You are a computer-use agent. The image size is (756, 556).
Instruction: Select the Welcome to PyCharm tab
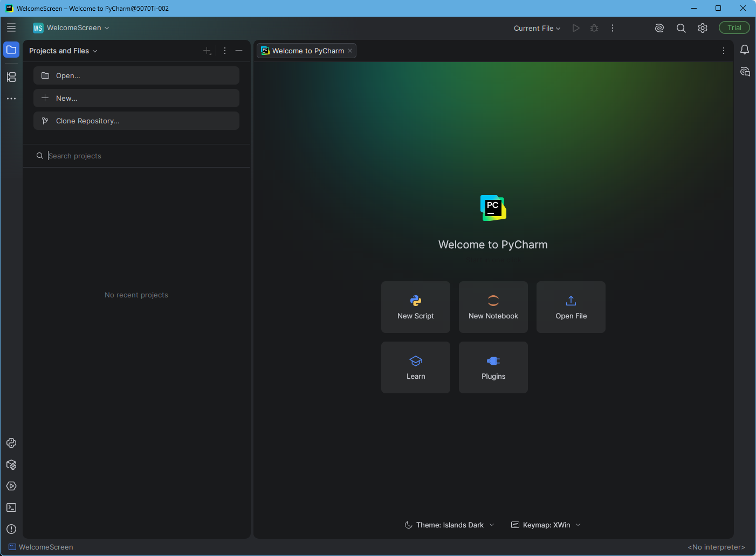[306, 51]
